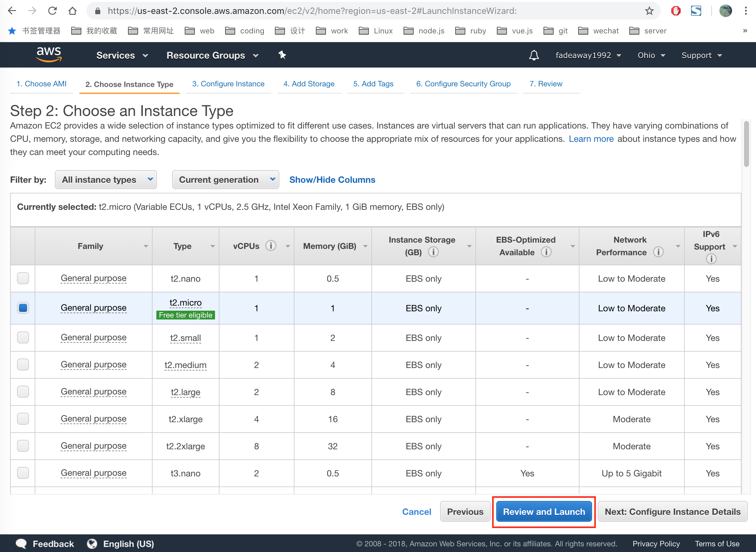Open the All instance types filter

click(x=106, y=180)
